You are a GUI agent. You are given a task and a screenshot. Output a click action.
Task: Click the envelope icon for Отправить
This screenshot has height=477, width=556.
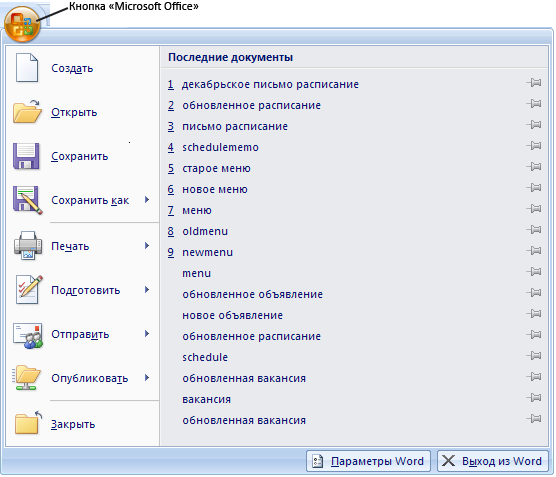pyautogui.click(x=28, y=335)
